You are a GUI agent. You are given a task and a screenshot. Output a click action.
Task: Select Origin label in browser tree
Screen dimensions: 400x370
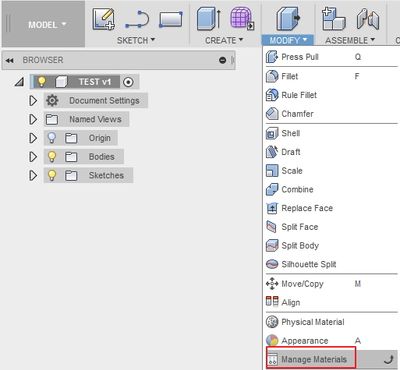100,138
